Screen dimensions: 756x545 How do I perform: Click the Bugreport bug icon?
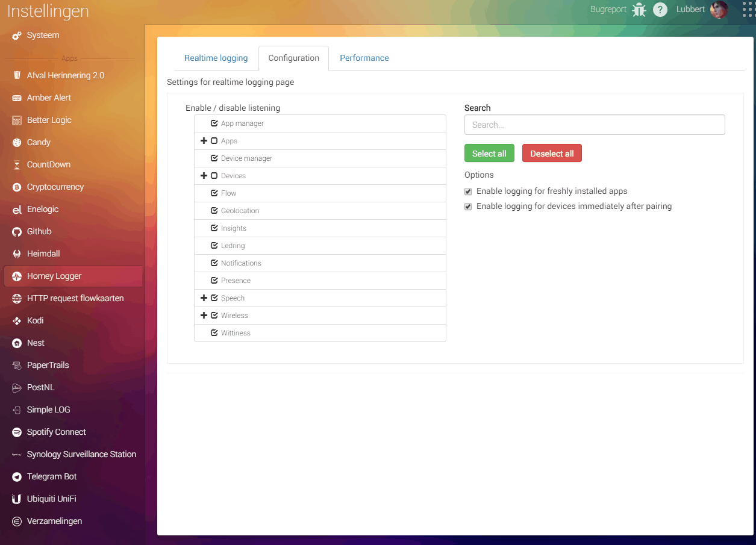[x=639, y=10]
